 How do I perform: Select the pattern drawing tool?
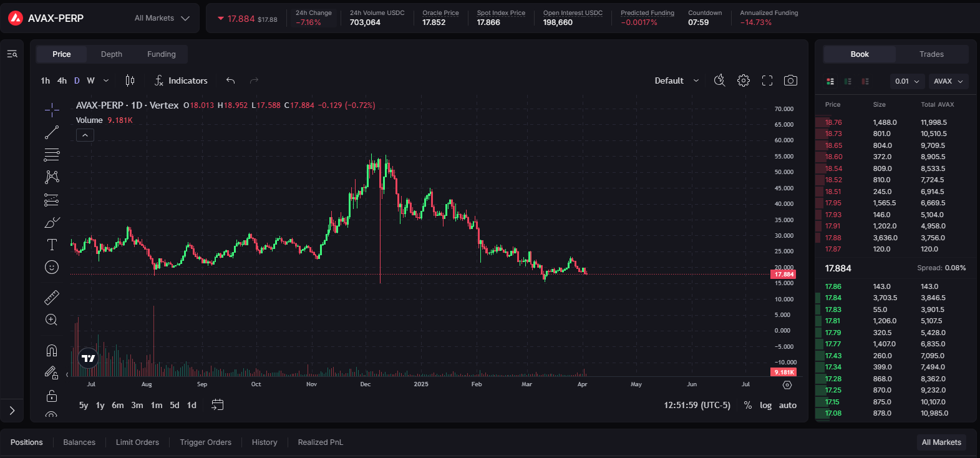click(52, 177)
